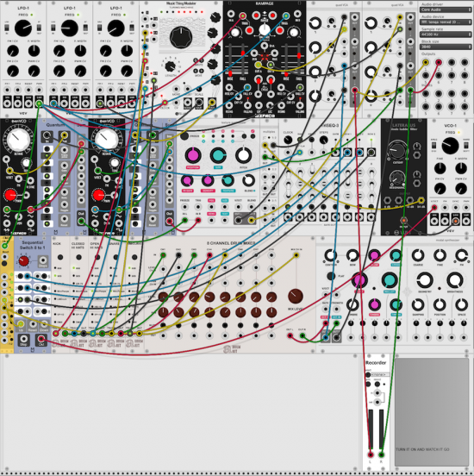Click the rightmost LFO-1 FREQ knob

(x=116, y=28)
